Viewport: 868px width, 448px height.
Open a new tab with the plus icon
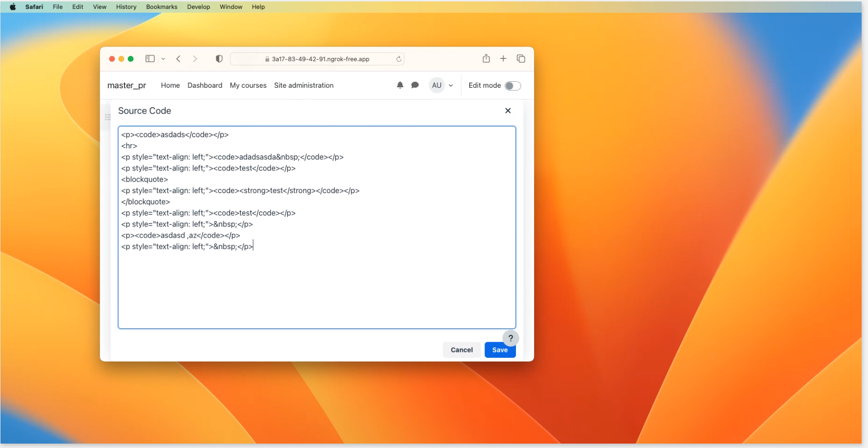click(x=503, y=59)
